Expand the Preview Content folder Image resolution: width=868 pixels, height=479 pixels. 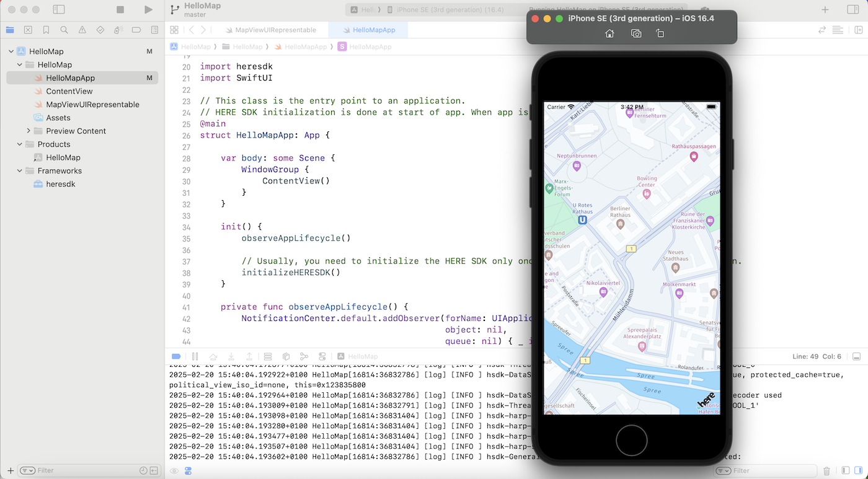tap(29, 131)
